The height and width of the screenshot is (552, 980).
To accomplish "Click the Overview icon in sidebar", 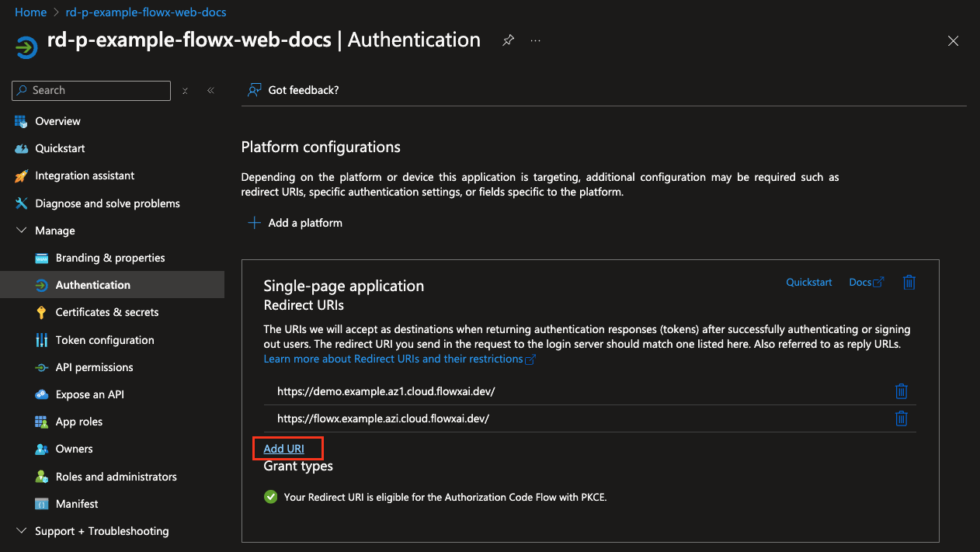I will 21,121.
